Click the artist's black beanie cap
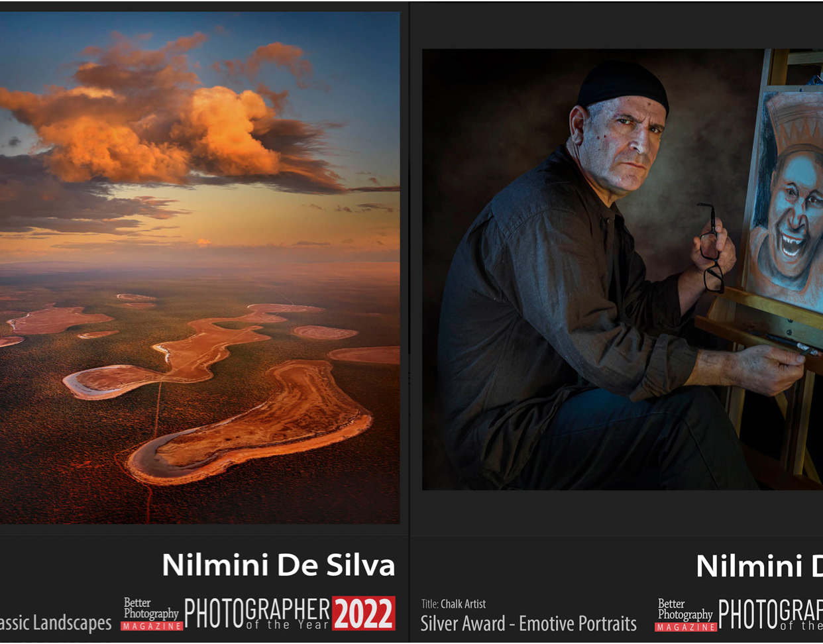The width and height of the screenshot is (823, 644). click(x=622, y=84)
